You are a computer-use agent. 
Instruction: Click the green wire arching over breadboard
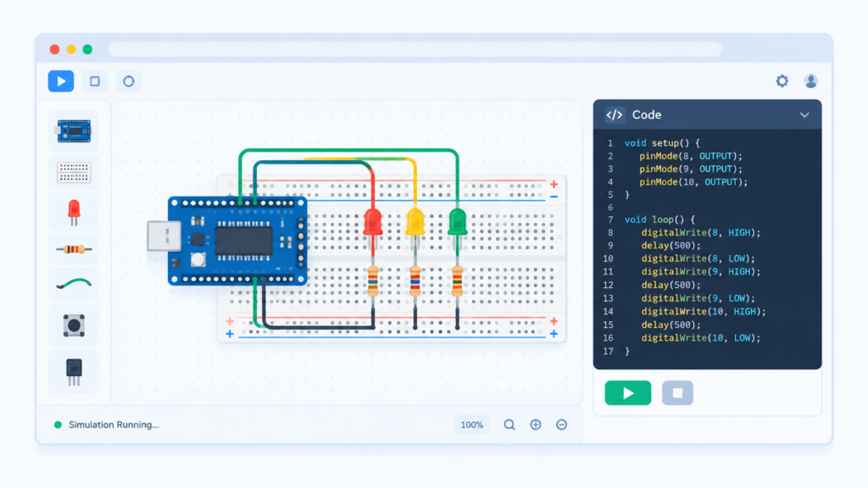(348, 150)
